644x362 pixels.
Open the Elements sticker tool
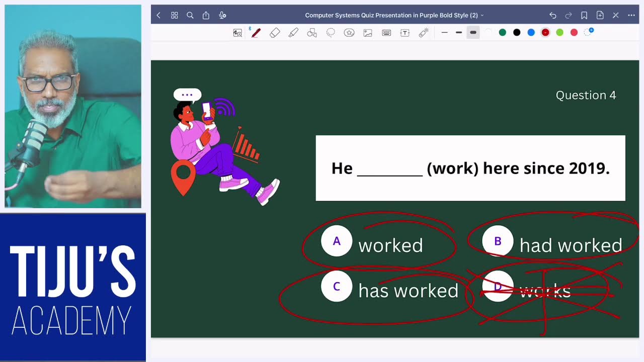coord(349,33)
